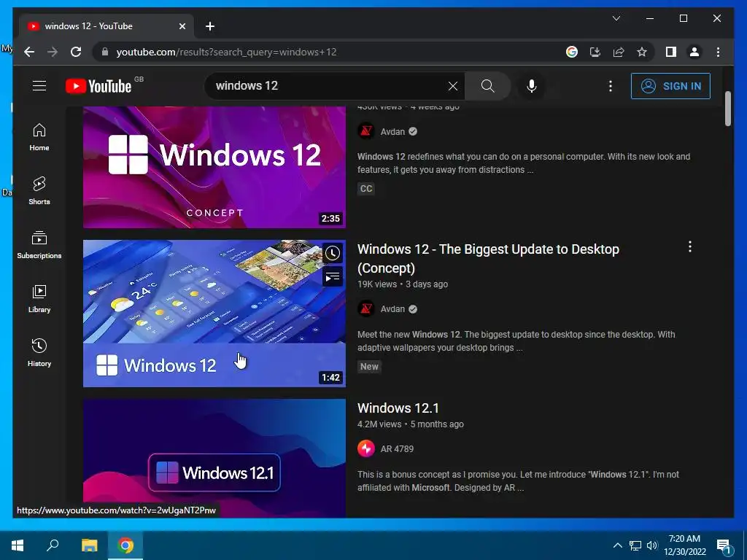Click the AR 4789 channel avatar
Image resolution: width=747 pixels, height=560 pixels.
(x=366, y=448)
